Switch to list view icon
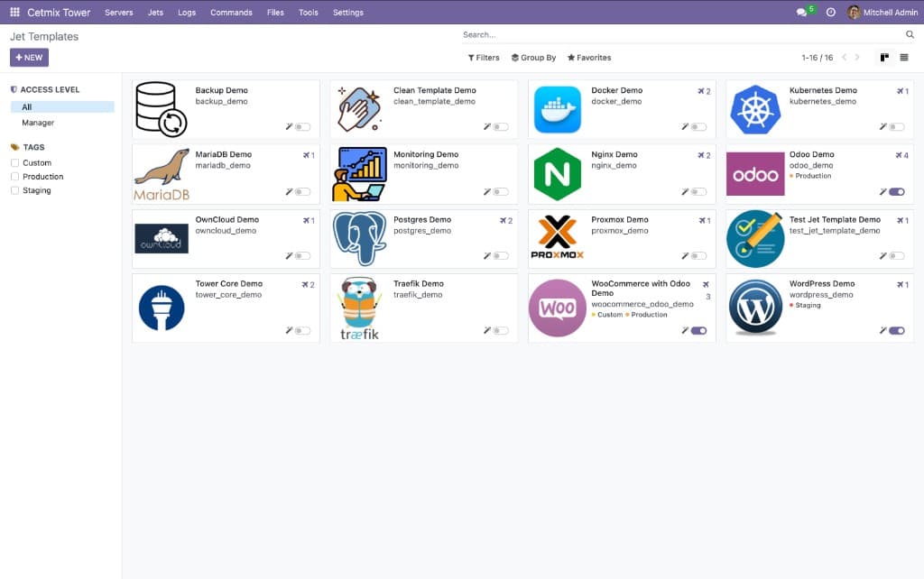This screenshot has width=924, height=579. (903, 58)
